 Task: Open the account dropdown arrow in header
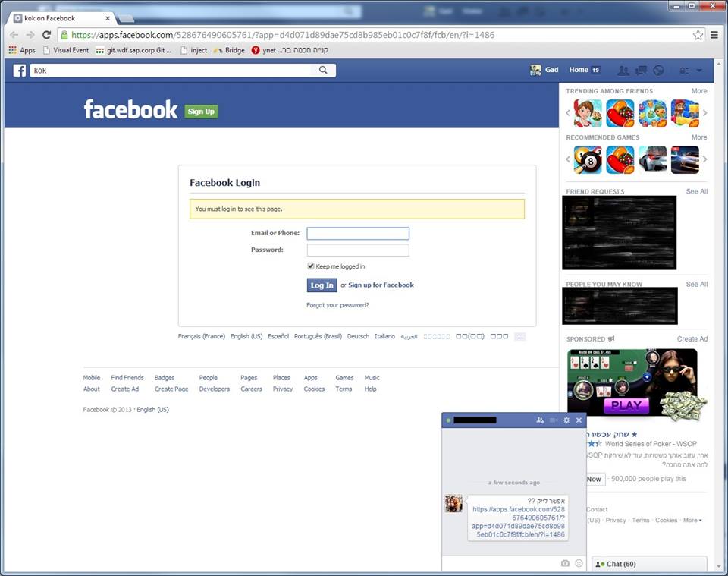pyautogui.click(x=698, y=71)
